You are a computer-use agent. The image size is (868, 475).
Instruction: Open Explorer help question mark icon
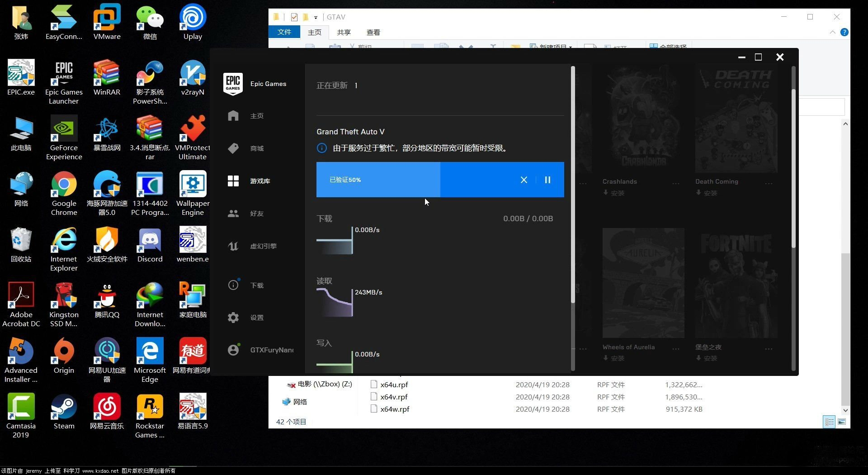(844, 32)
